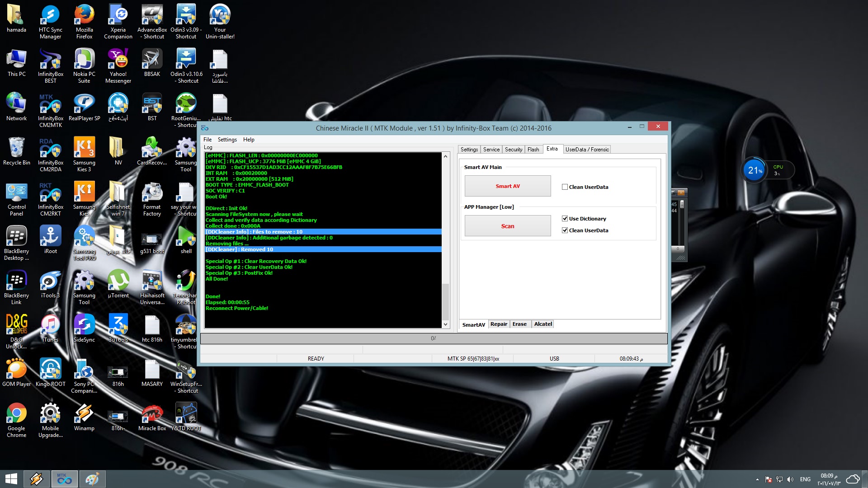The height and width of the screenshot is (488, 868).
Task: Open the Paint taskbar icon
Action: pos(92,479)
